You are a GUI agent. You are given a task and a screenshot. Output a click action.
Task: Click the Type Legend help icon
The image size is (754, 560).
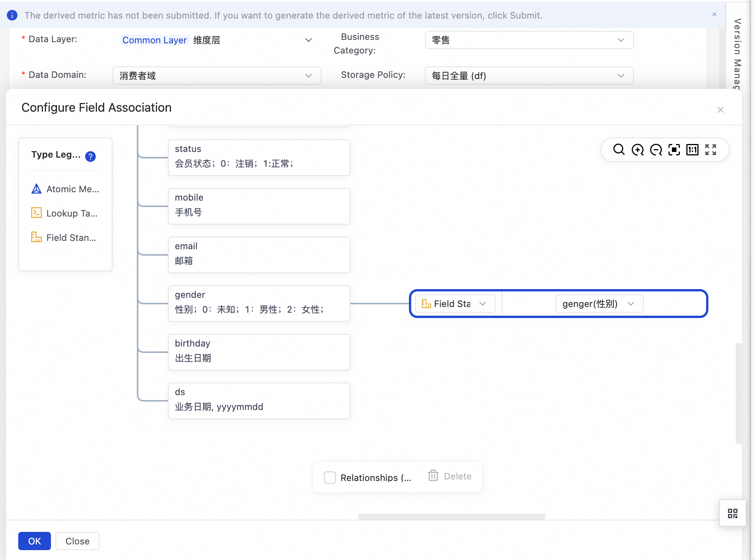(x=90, y=156)
